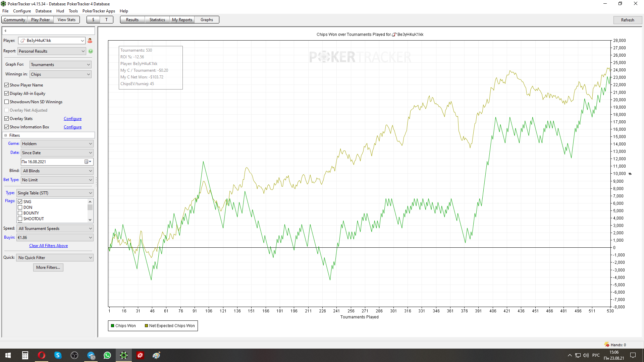Open the Winnings in dropdown
Viewport: 644px width, 362px height.
coord(60,74)
